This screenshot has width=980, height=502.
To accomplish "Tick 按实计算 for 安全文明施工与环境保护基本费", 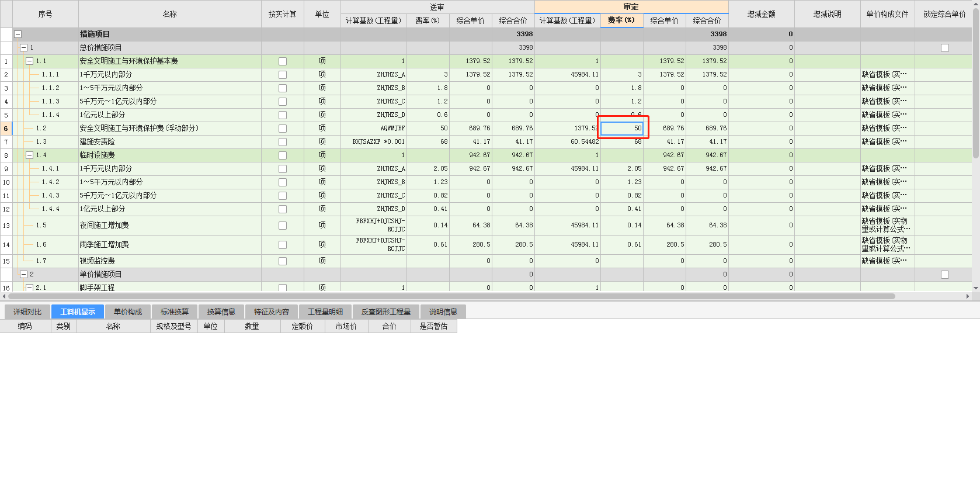I will [283, 61].
